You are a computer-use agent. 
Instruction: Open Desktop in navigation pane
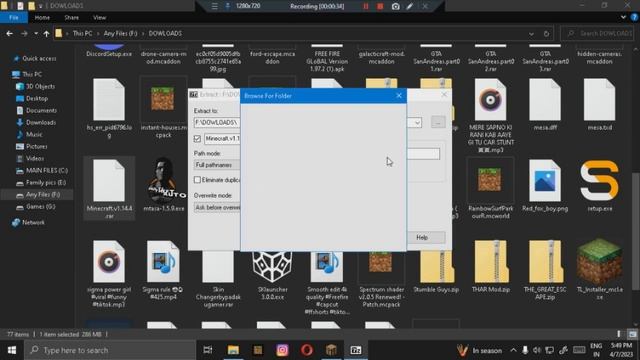coord(37,98)
